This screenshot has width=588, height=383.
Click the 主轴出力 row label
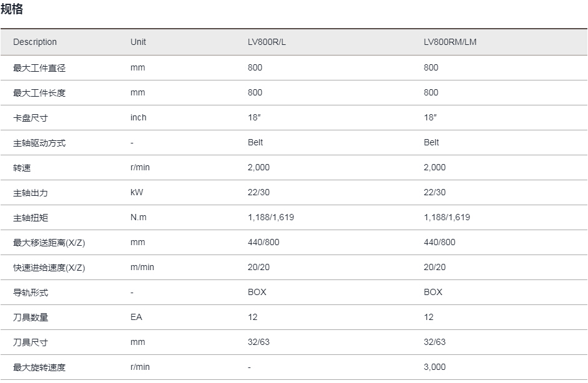(31, 193)
